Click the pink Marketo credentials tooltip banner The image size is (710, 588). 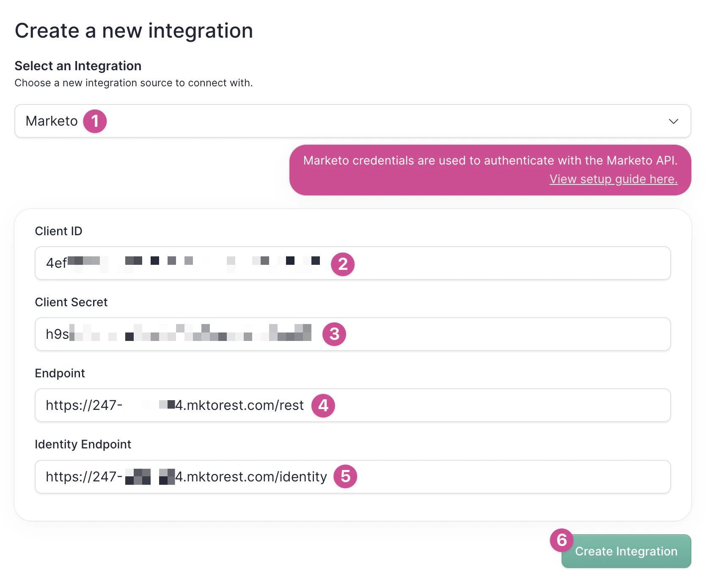click(x=490, y=169)
